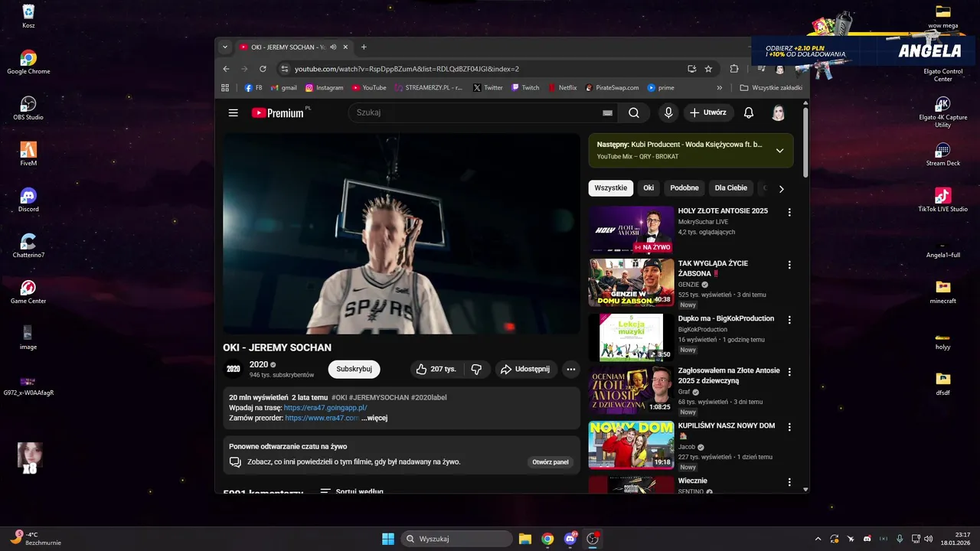Screen dimensions: 980x551
Task: Select the Oki filter chip
Action: click(648, 188)
